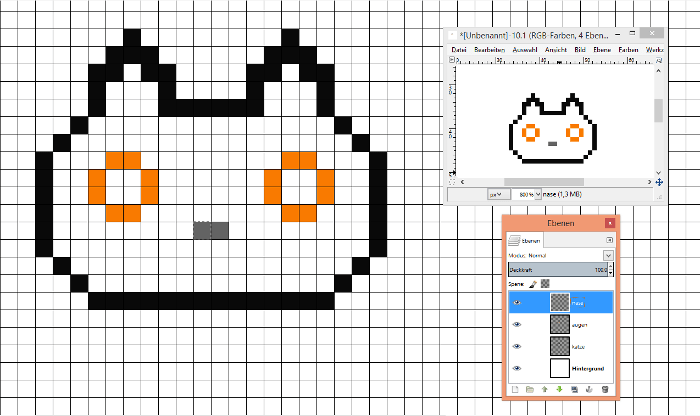Toggle lock pixels paintbrush icon

point(533,284)
